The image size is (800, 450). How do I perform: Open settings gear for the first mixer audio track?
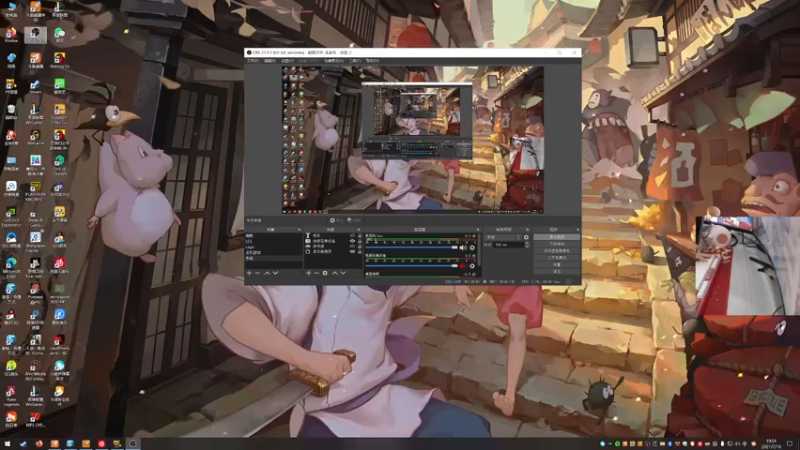(472, 247)
